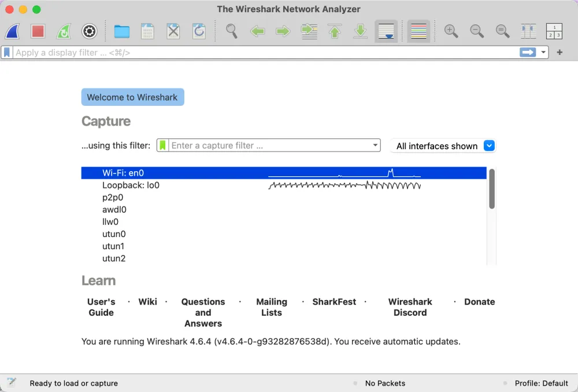Click Wireshark version info text

coord(271,342)
